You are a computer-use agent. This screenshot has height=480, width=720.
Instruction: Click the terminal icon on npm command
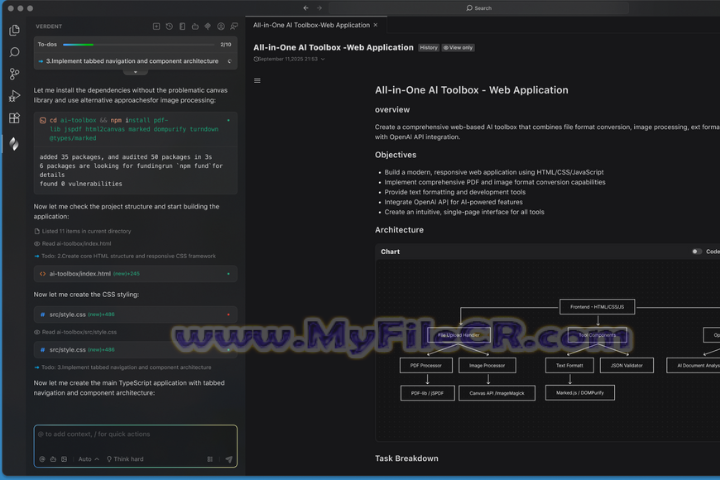point(43,120)
